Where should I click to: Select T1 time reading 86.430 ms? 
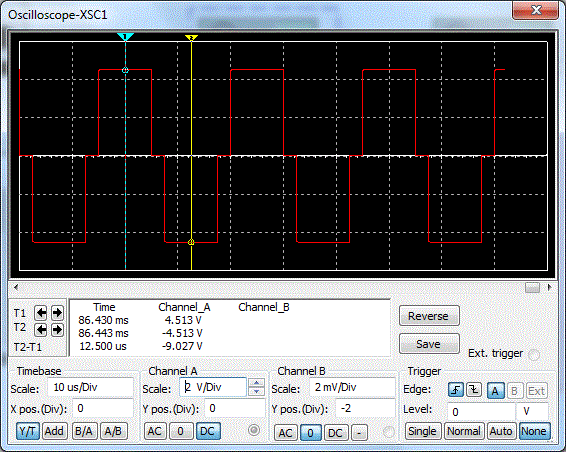point(103,320)
